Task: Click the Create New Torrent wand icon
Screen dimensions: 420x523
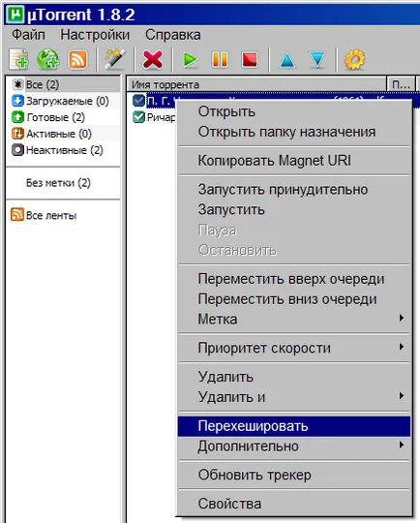Action: pos(114,59)
